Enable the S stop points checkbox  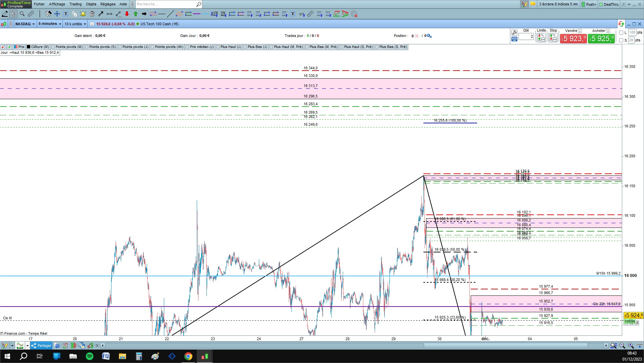621,40
